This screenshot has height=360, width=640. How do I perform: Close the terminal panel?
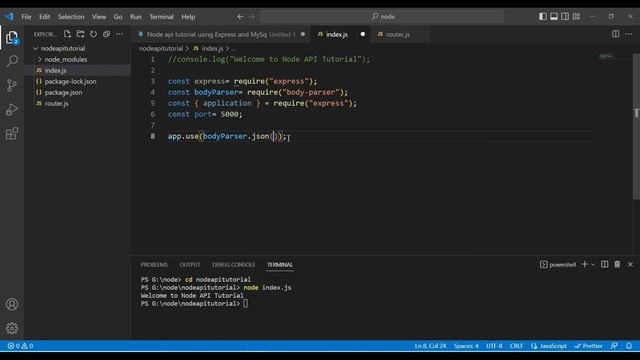[x=630, y=264]
